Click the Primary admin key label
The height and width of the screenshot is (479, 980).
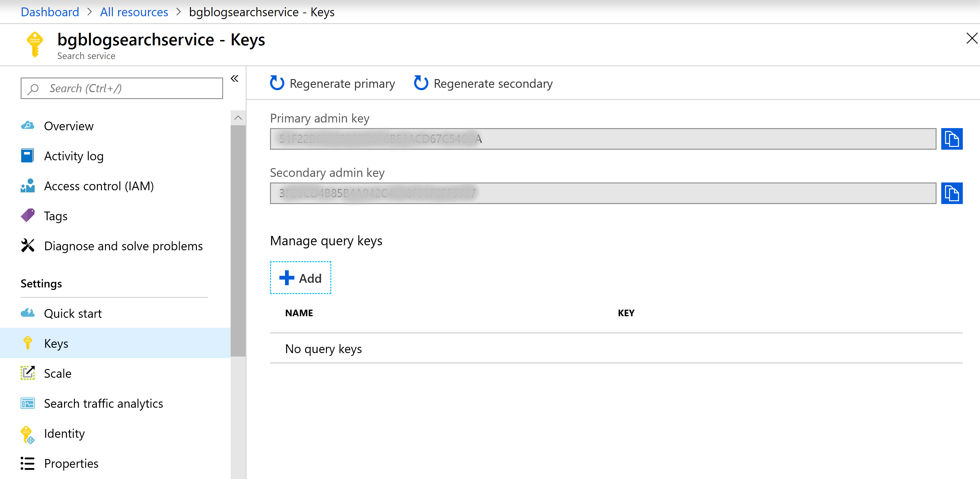pos(320,118)
